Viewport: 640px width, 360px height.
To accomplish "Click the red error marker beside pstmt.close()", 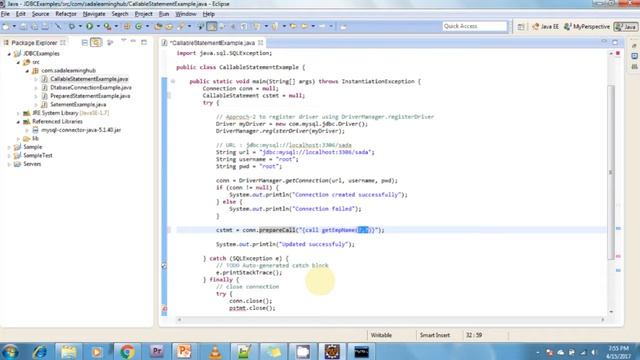I will coord(164,309).
